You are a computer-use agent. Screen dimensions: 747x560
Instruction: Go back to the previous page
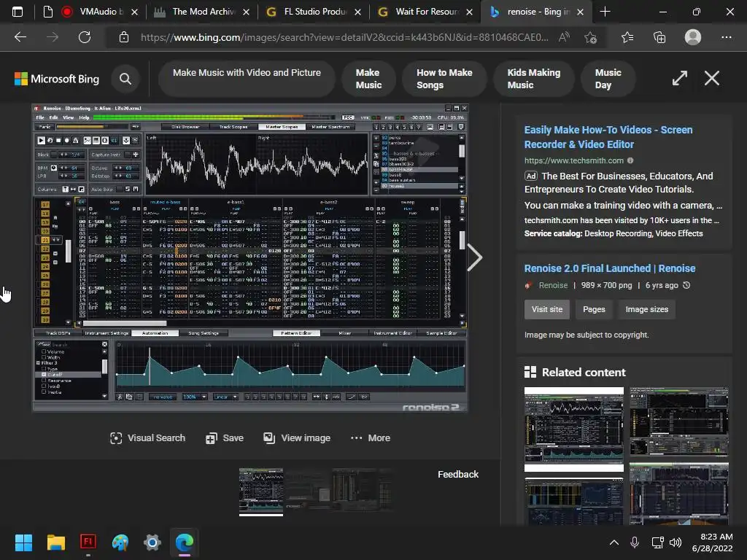tap(20, 37)
